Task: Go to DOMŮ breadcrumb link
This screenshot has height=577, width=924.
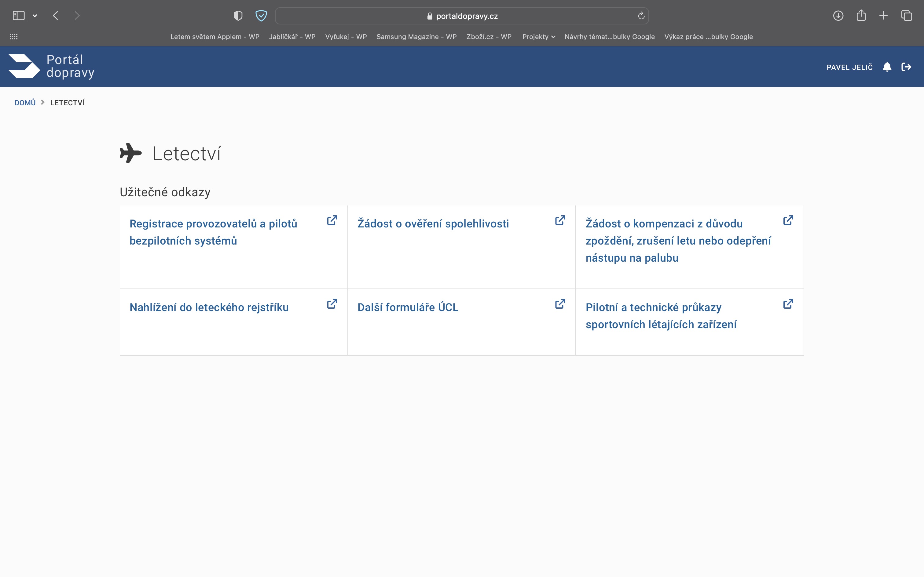Action: tap(25, 103)
